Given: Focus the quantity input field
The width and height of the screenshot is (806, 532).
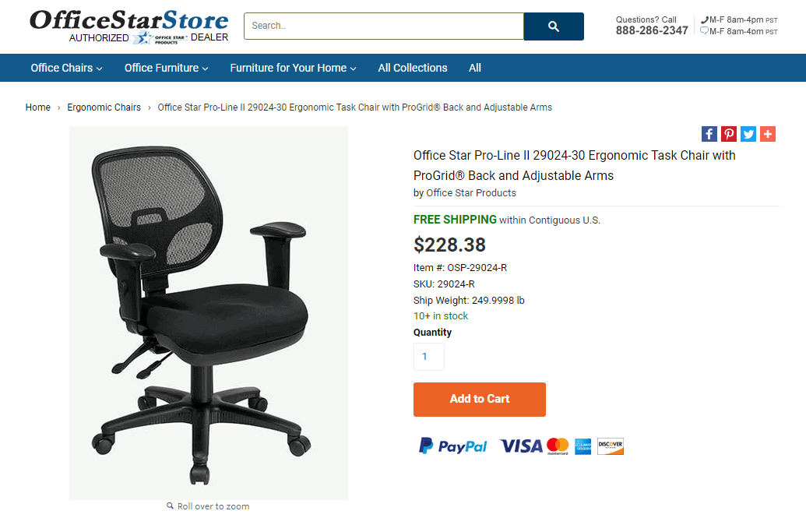Looking at the screenshot, I should tap(429, 357).
